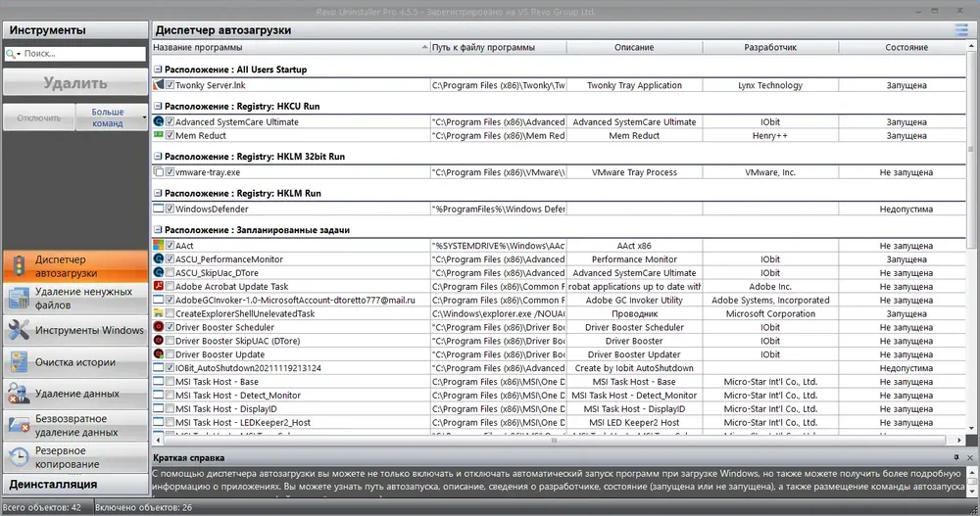Click the Unrecoverable Delete sidebar icon
980x516 pixels.
point(19,425)
